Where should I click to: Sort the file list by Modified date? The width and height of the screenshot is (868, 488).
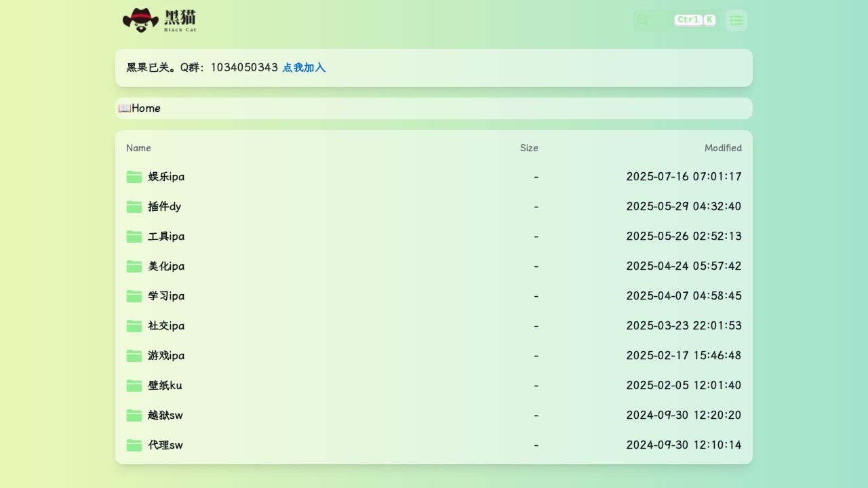click(722, 148)
